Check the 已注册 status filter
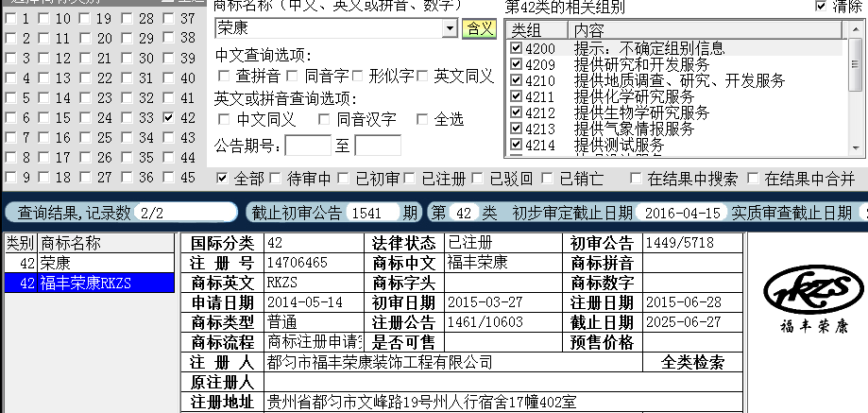Viewport: 868px width, 413px height. (x=410, y=179)
